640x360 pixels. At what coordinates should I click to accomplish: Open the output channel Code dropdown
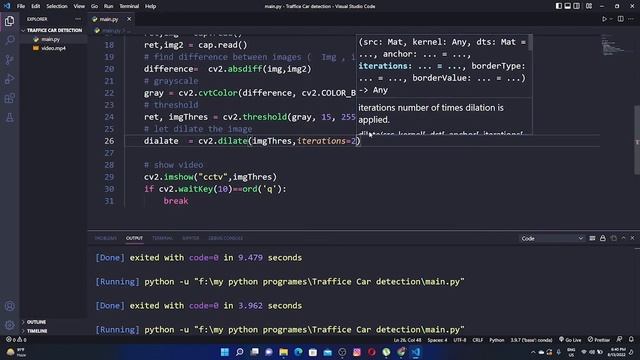coord(552,238)
